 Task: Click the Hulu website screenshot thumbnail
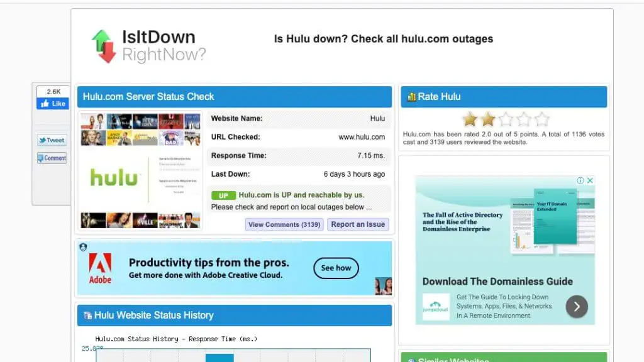click(140, 171)
